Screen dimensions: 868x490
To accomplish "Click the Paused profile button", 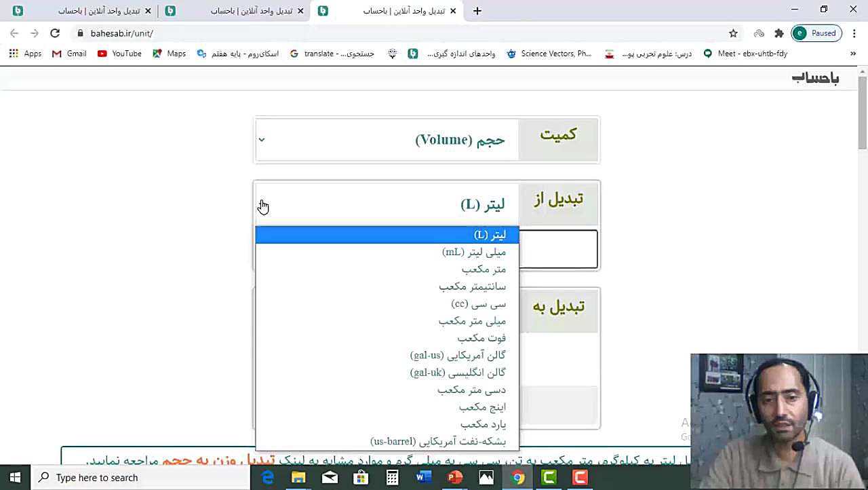I will (816, 33).
